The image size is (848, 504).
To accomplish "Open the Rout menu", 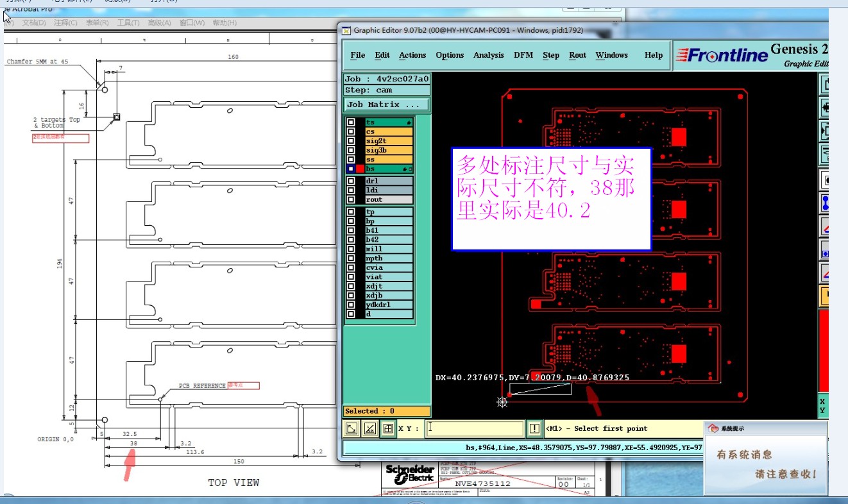I will coord(577,55).
